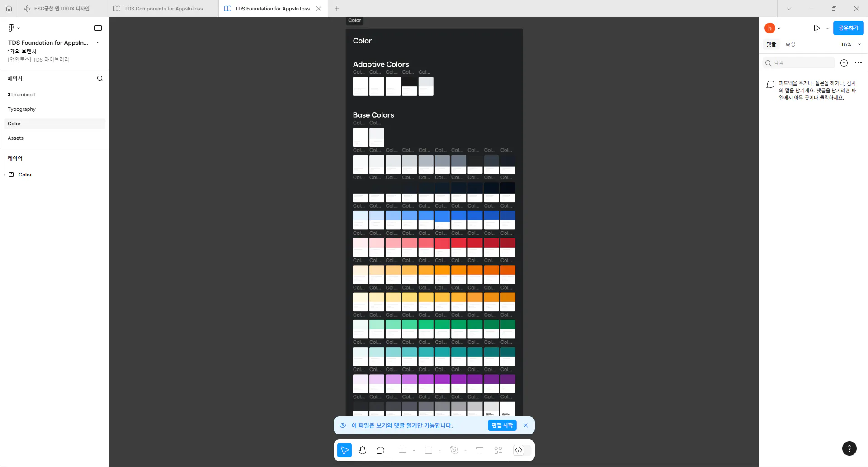This screenshot has width=868, height=467.
Task: Select the Text tool
Action: pos(480,450)
